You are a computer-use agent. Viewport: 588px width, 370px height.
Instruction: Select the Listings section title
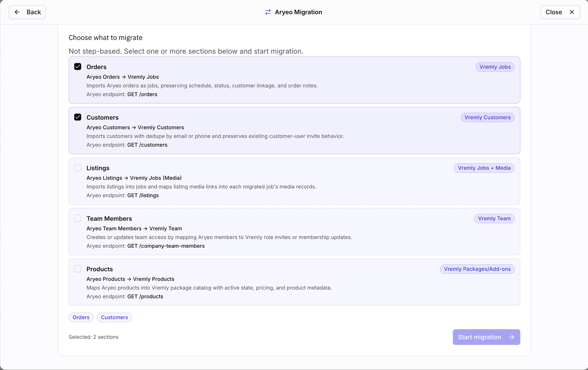(98, 168)
